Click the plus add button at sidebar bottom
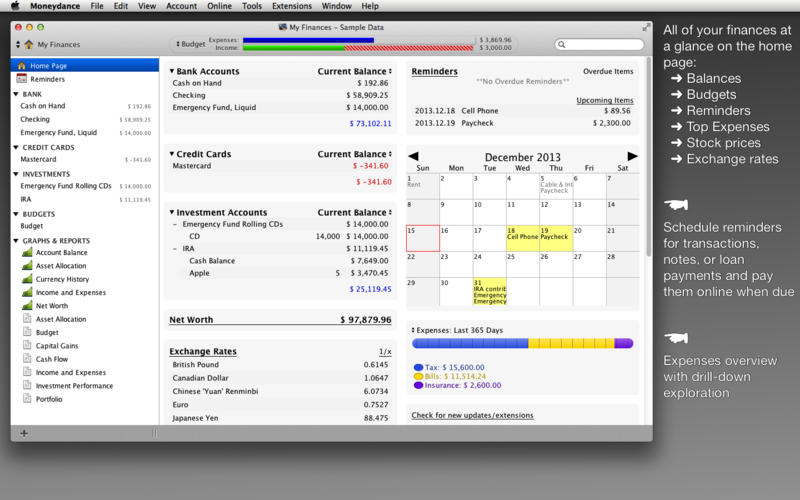The image size is (800, 500). point(24,433)
